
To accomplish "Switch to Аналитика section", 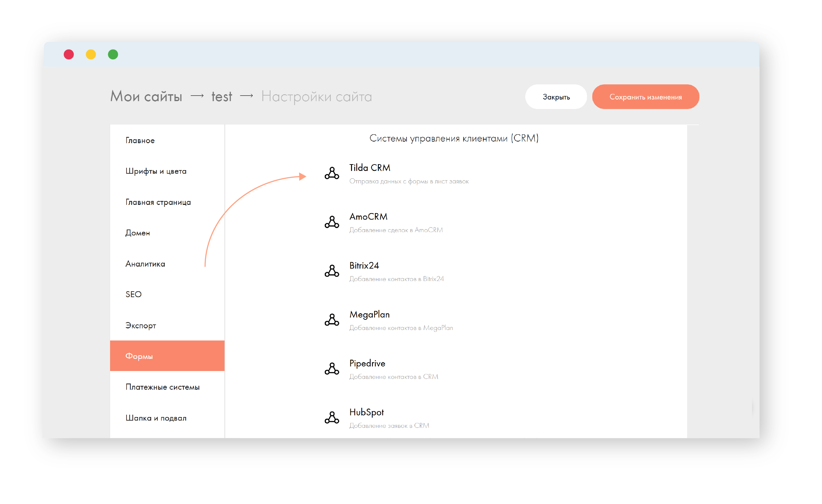I will pyautogui.click(x=145, y=264).
